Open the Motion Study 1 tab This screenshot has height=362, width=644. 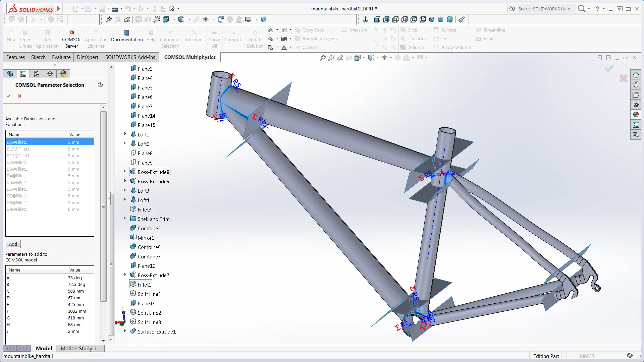coord(78,348)
